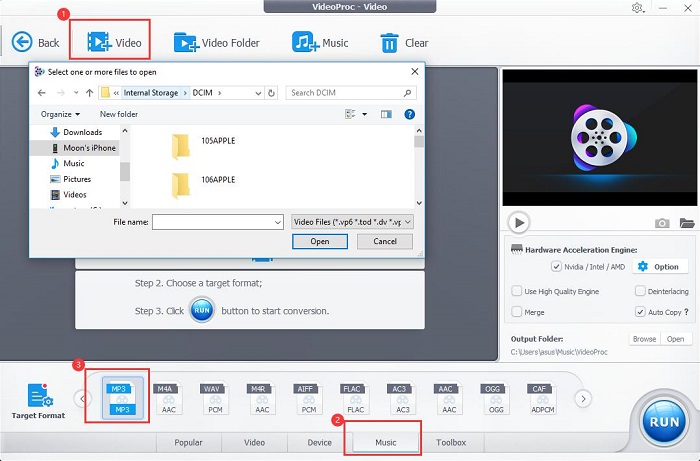Screen dimensions: 700x461
Task: Go up one folder level in dialog
Action: point(90,93)
